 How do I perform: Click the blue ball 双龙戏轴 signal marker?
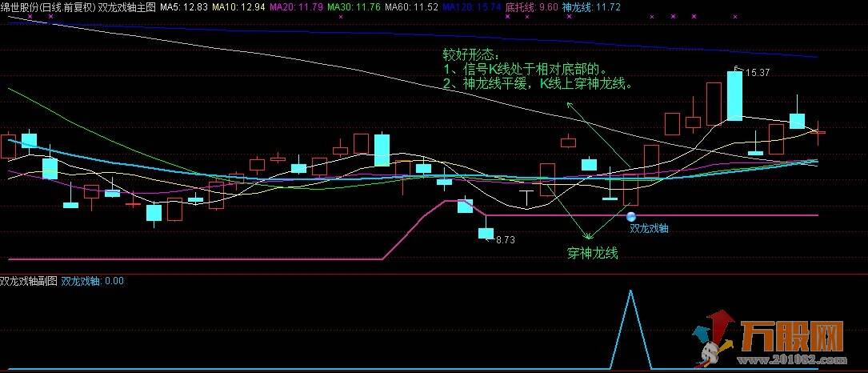point(631,217)
